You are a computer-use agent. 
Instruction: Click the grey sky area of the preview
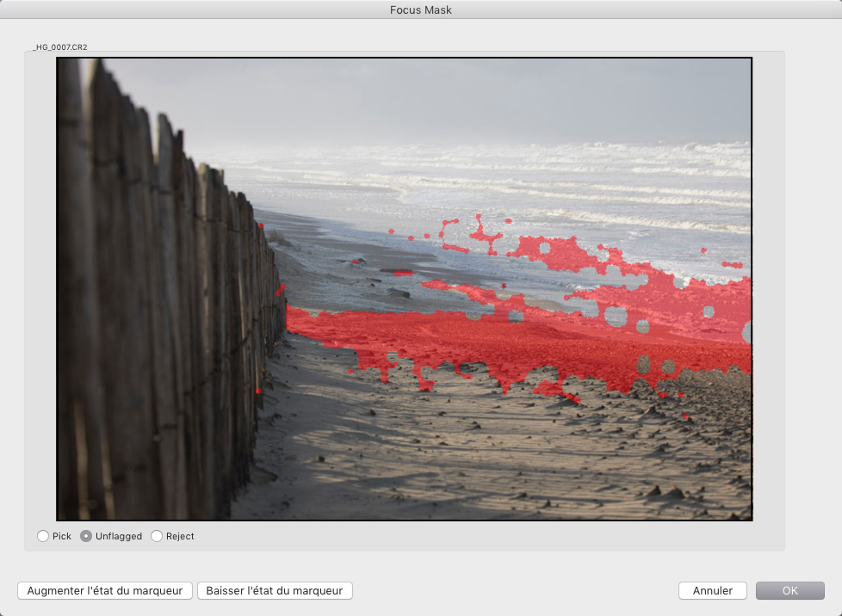click(430, 96)
